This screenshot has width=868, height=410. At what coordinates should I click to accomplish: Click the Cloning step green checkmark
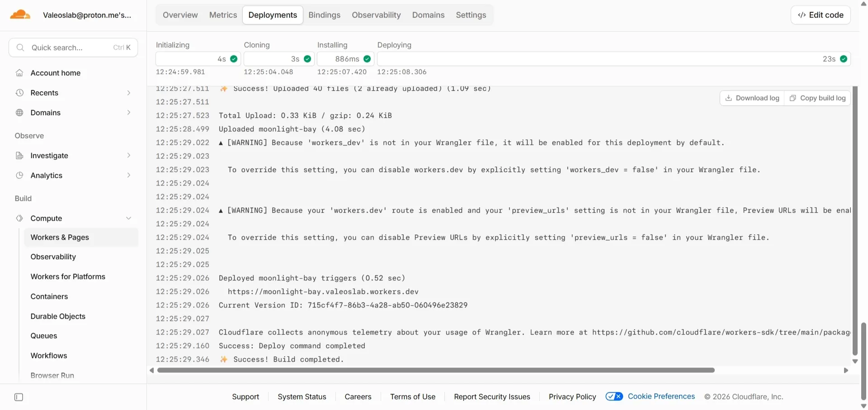coord(307,59)
